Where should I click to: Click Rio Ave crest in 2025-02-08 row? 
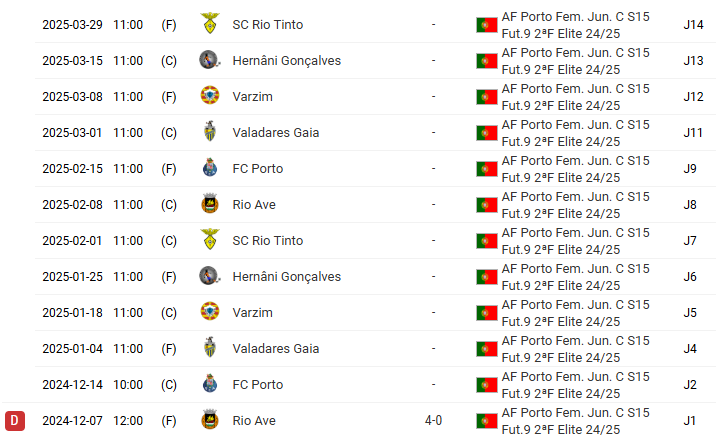tap(210, 204)
